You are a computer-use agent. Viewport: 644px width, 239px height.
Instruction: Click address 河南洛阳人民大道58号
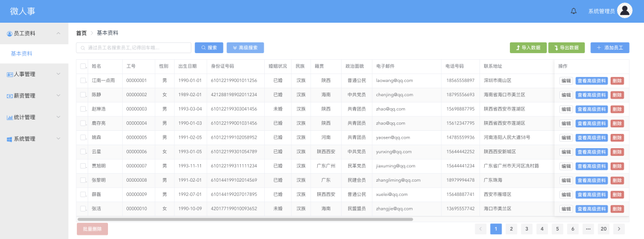point(507,138)
